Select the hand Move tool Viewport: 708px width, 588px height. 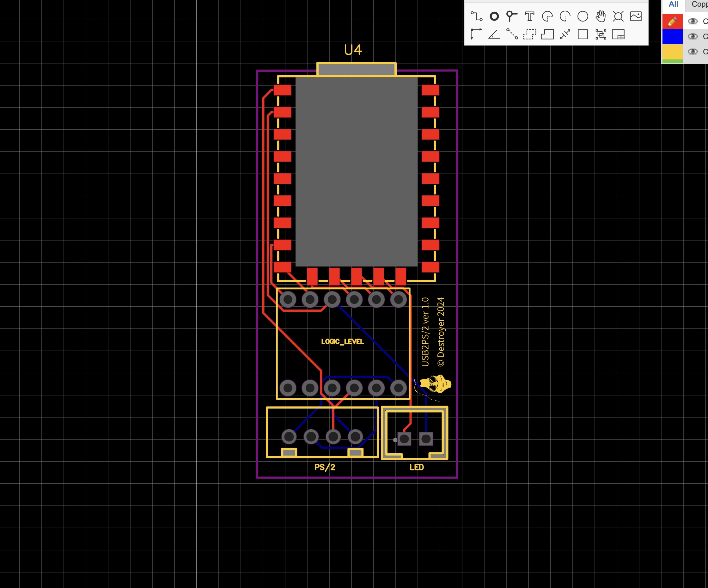[x=601, y=16]
